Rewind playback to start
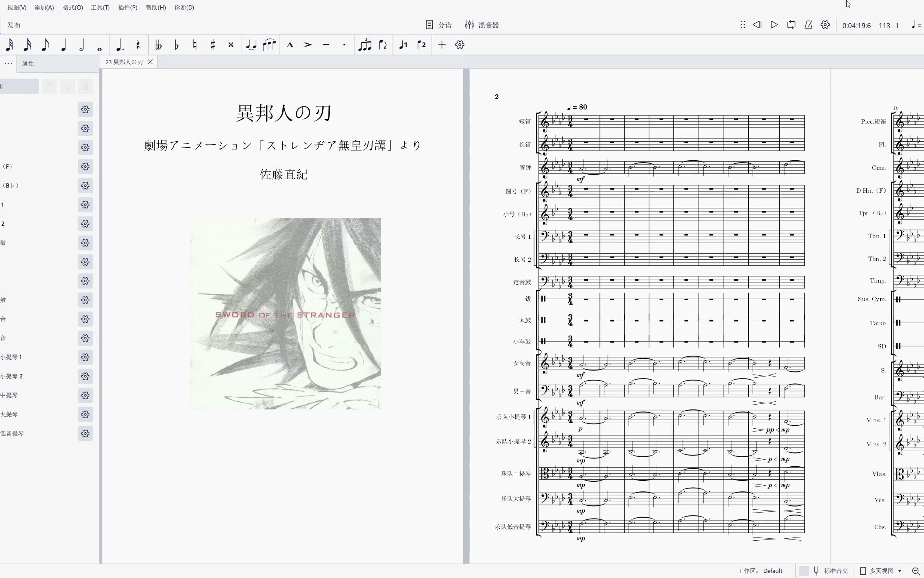The image size is (924, 578). click(757, 25)
